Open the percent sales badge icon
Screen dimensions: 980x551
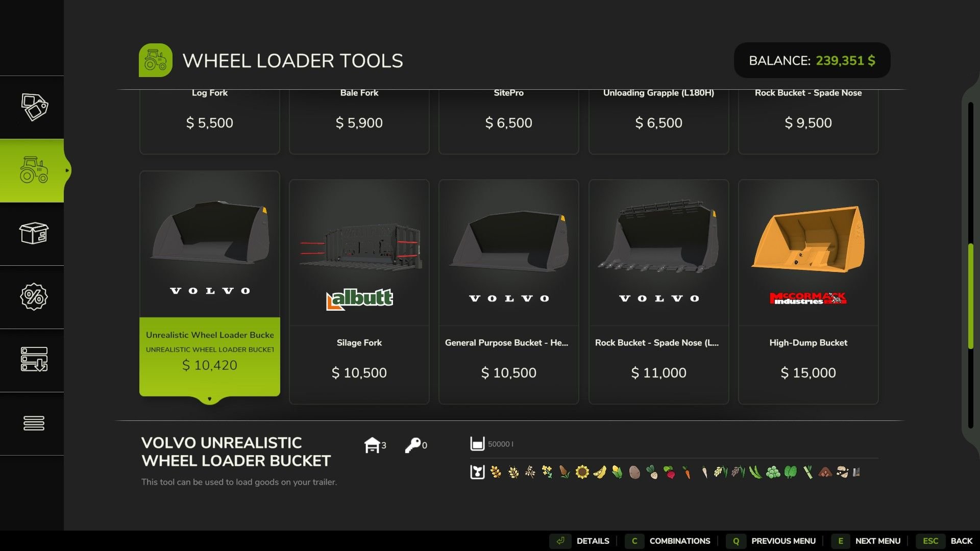coord(34,296)
